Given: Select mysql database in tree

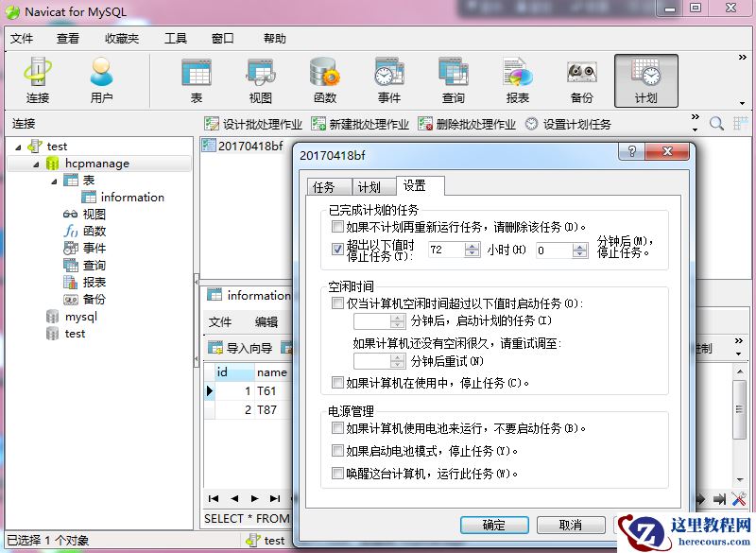Looking at the screenshot, I should [72, 317].
